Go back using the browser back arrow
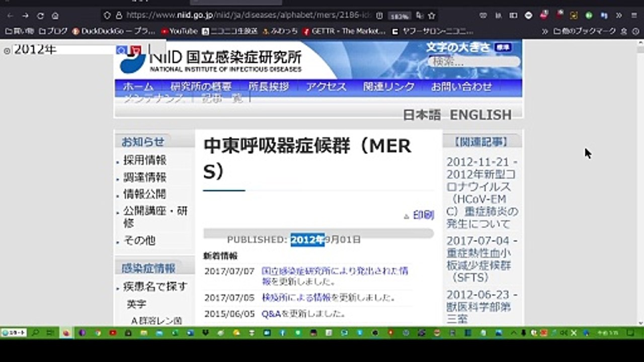The image size is (644, 362). tap(11, 16)
